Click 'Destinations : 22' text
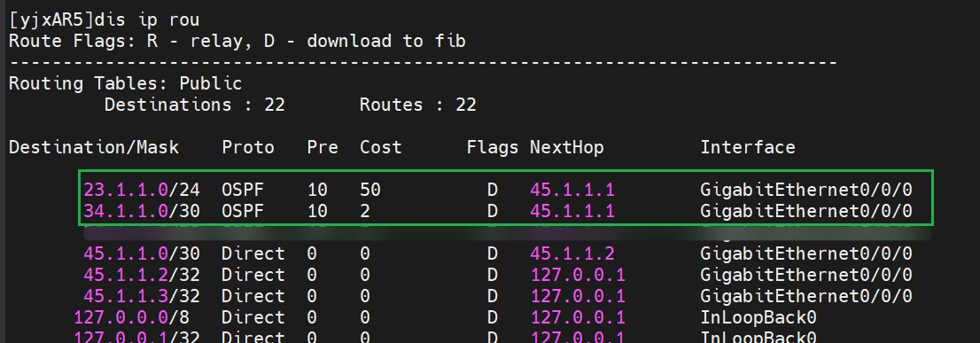The image size is (980, 343). pyautogui.click(x=194, y=105)
